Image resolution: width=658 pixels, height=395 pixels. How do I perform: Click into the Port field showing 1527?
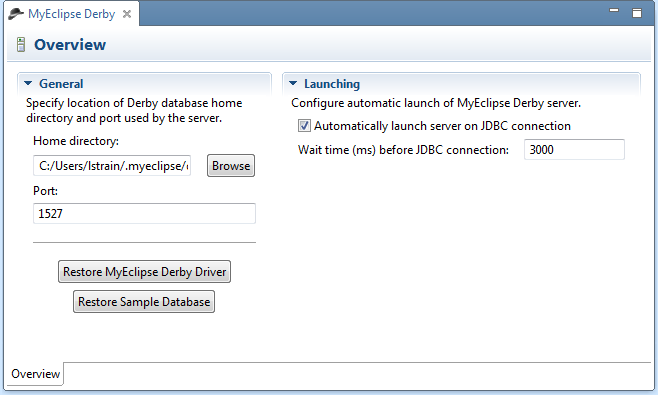[144, 214]
